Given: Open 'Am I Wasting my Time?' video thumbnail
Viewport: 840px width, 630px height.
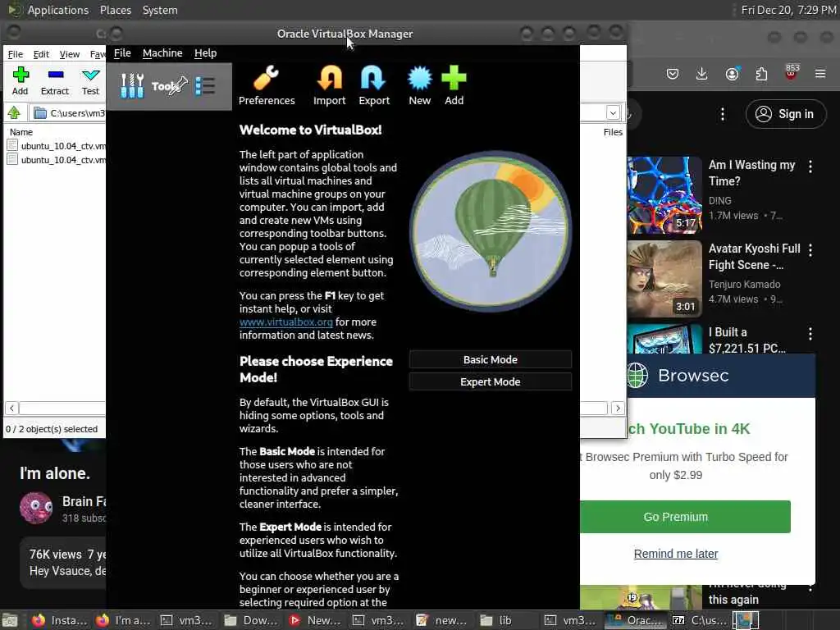Looking at the screenshot, I should click(x=664, y=194).
